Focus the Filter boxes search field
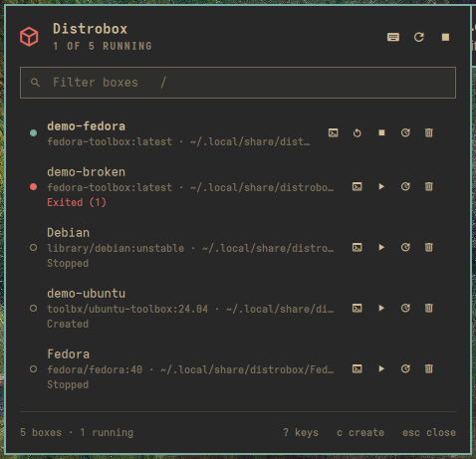Screen dimensions: 476x459 click(x=238, y=83)
